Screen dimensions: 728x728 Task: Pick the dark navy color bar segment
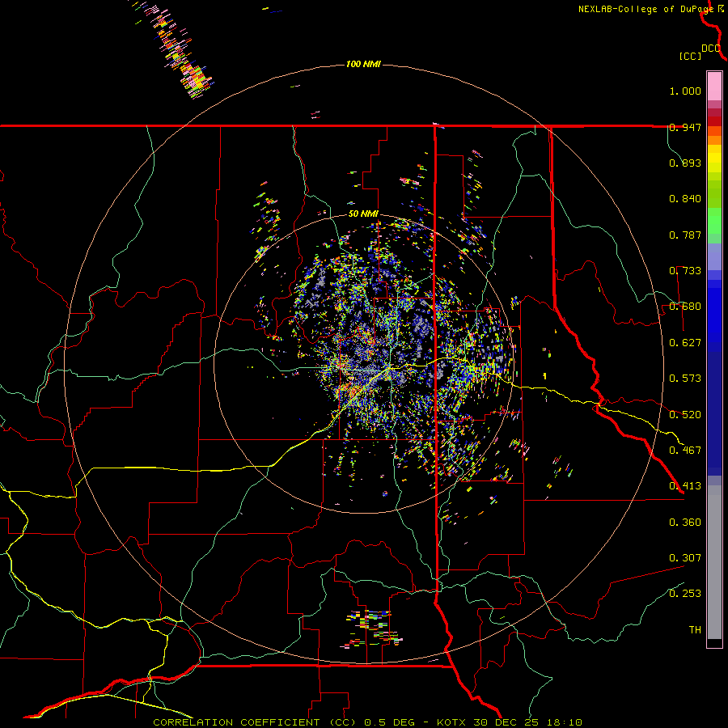click(714, 413)
